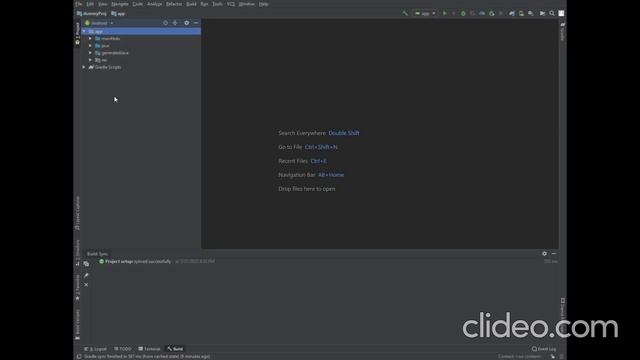The width and height of the screenshot is (640, 360).
Task: Expand the generatedJava folder
Action: tap(90, 53)
